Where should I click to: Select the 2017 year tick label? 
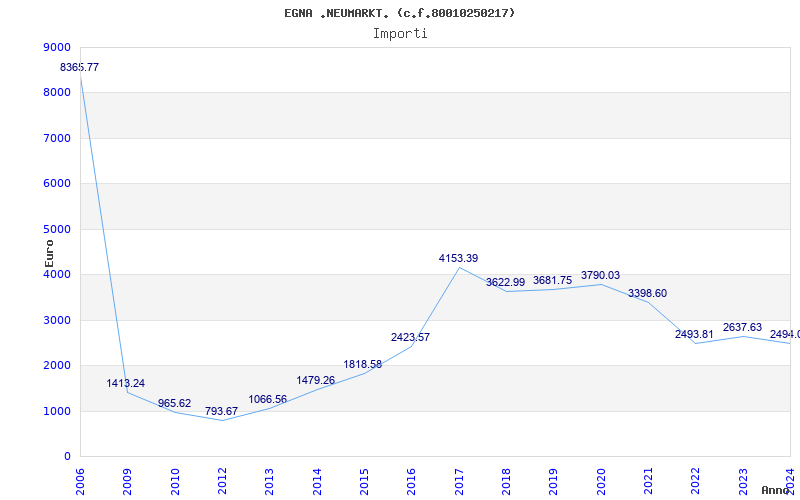(459, 476)
